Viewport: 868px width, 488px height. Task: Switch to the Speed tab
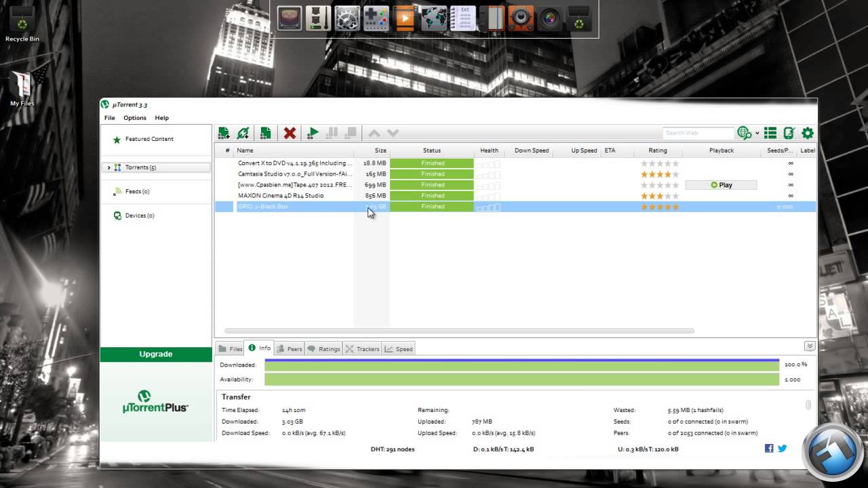[399, 349]
